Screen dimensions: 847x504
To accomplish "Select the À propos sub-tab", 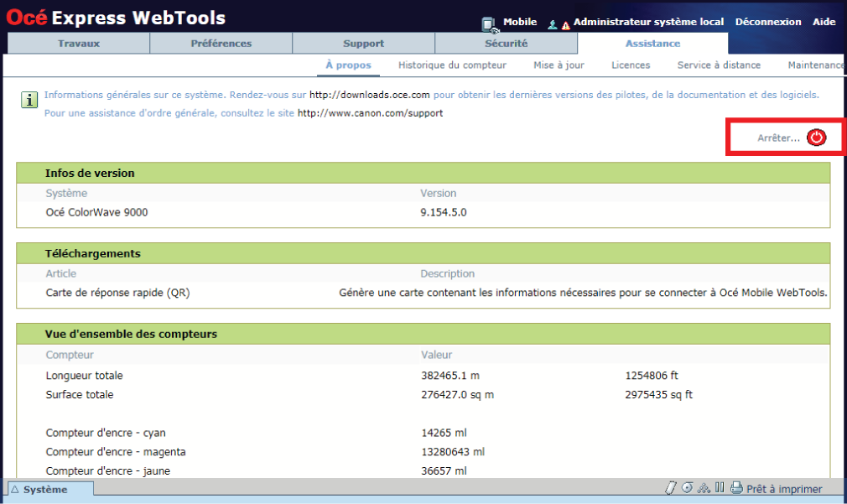I will (348, 65).
